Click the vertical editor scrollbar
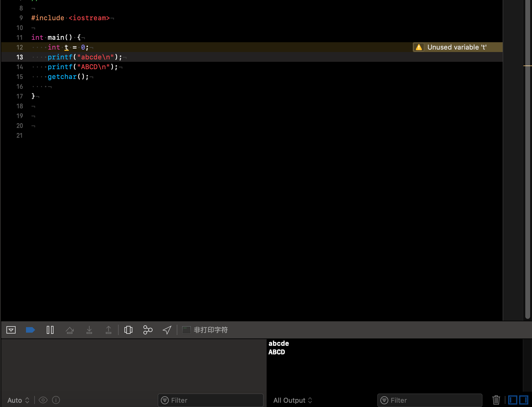 coord(527,159)
